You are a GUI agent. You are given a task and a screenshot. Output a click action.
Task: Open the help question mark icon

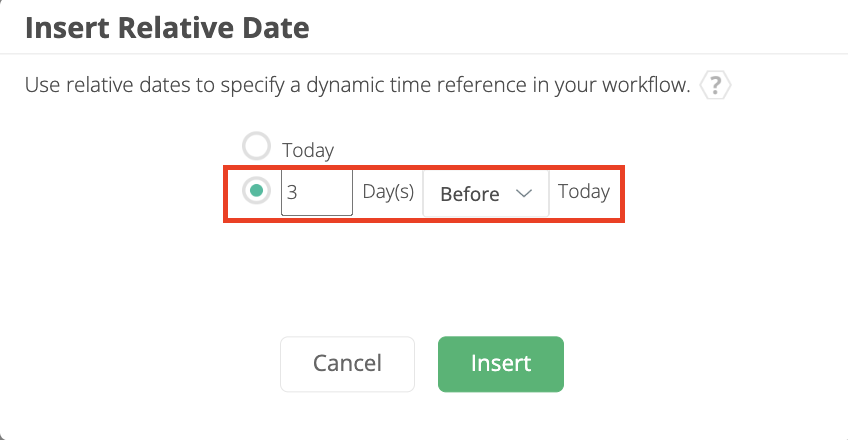click(715, 86)
